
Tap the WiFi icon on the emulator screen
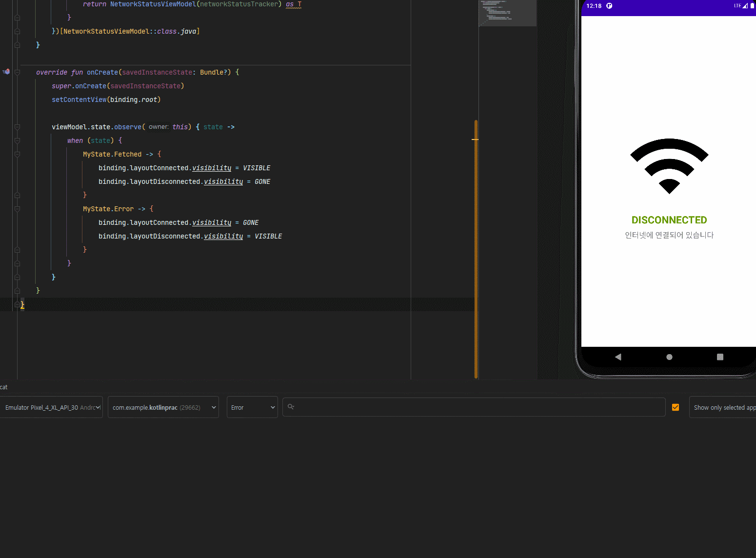coord(669,166)
